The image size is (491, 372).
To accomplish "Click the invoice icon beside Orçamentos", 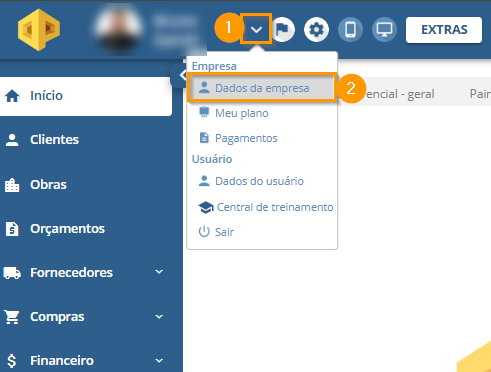I will pyautogui.click(x=12, y=229).
